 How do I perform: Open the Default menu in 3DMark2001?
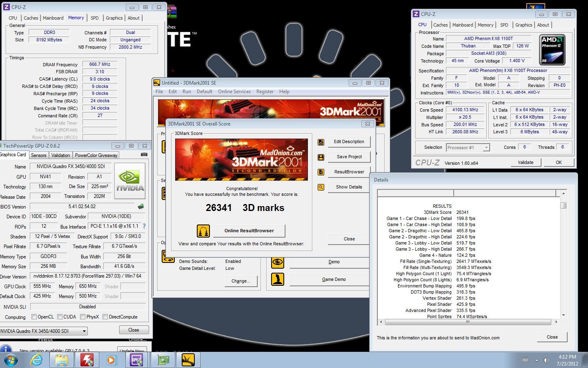204,92
